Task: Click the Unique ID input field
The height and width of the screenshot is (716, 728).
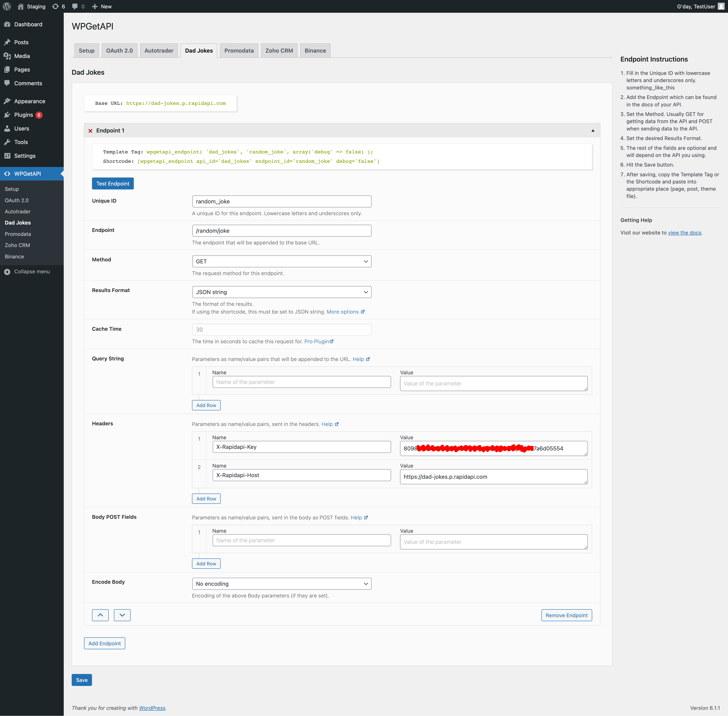Action: coord(282,201)
